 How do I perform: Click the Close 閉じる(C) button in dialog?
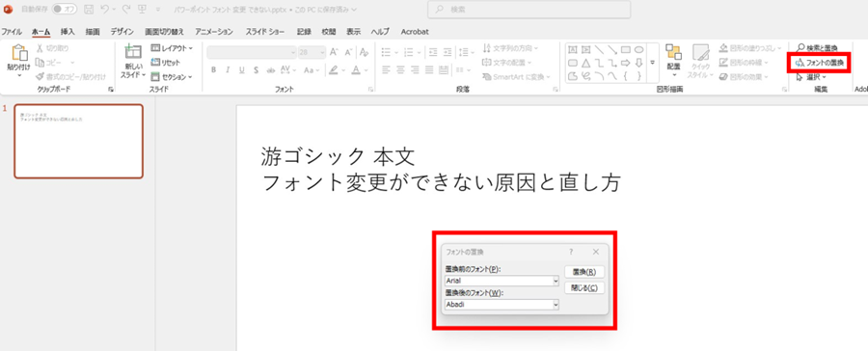tap(584, 288)
